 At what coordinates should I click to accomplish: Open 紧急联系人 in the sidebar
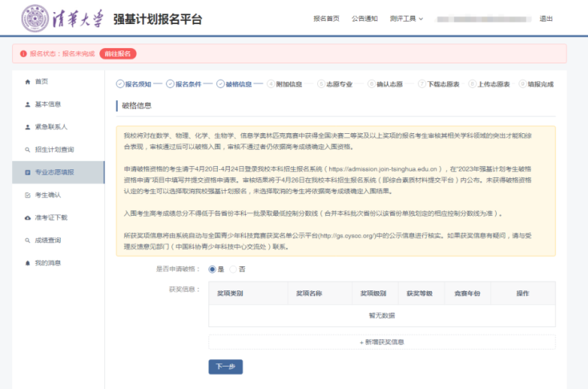[58, 127]
